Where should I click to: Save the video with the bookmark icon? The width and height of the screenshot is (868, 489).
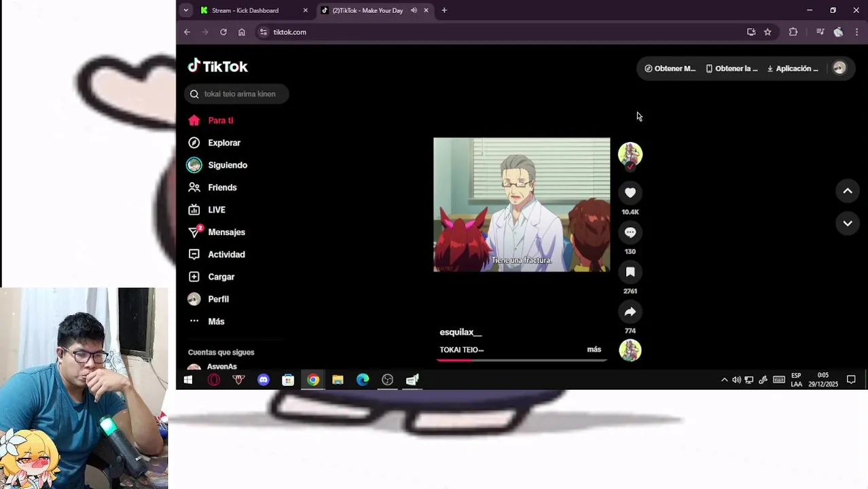click(630, 272)
